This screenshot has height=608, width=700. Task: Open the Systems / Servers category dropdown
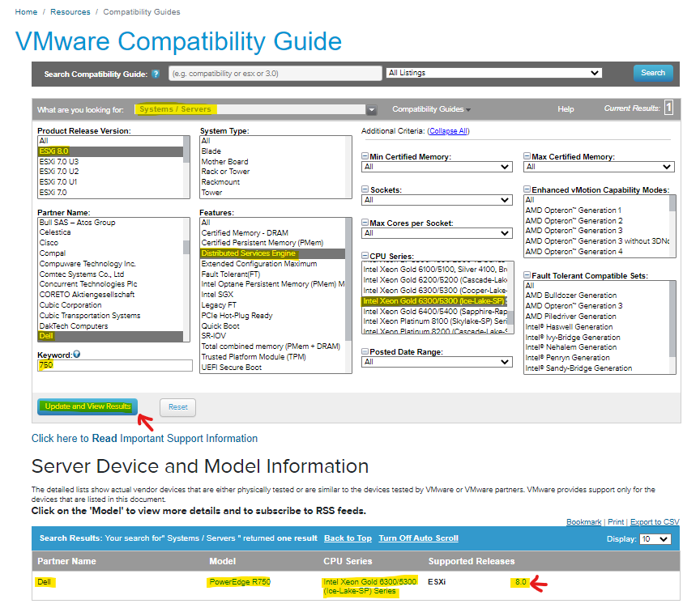tap(371, 110)
